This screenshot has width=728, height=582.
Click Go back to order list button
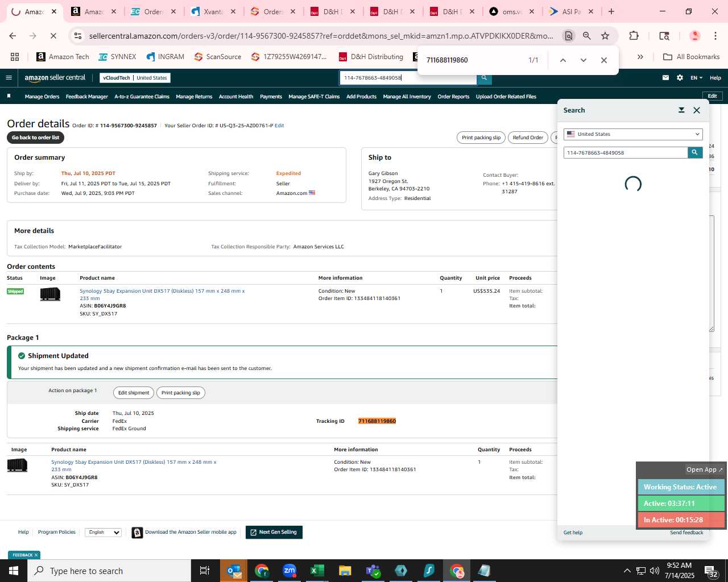tap(35, 138)
